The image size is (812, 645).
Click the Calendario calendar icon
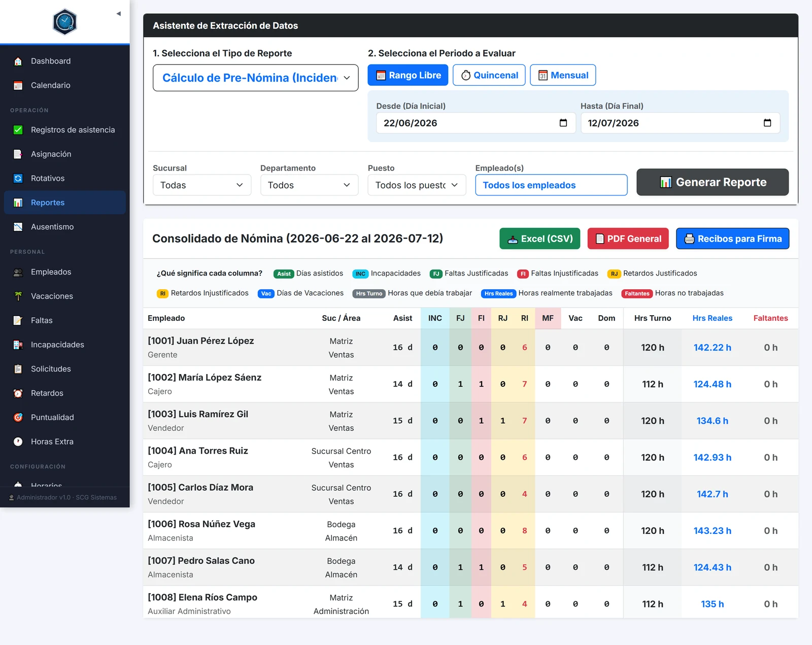point(18,86)
